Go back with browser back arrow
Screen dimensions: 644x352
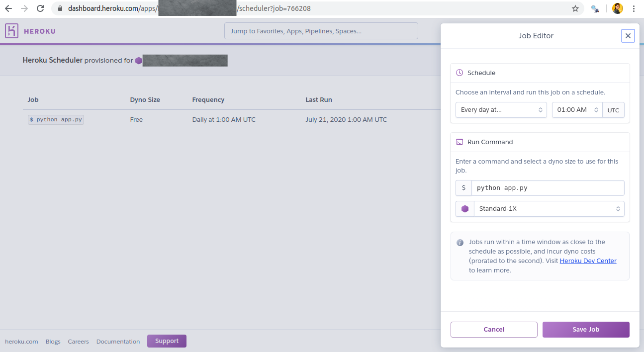pyautogui.click(x=8, y=8)
